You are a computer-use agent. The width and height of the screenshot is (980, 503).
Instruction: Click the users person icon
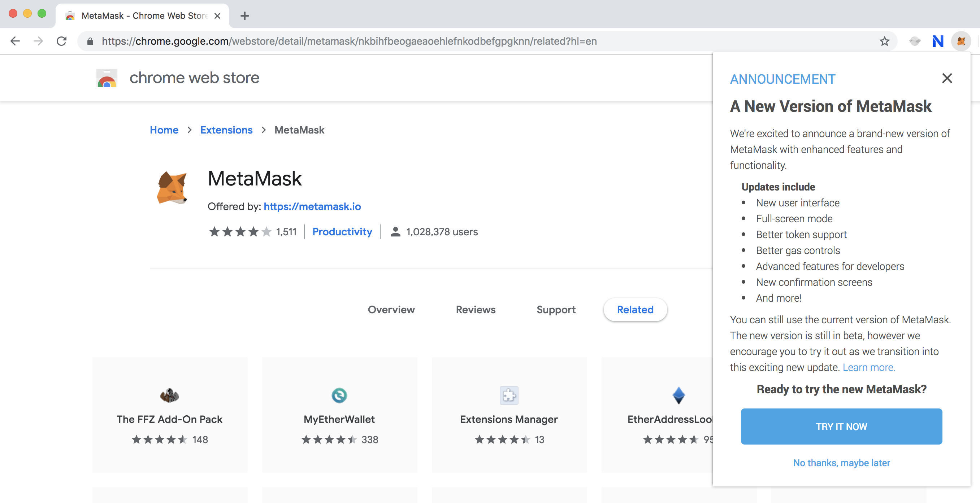[x=395, y=232]
